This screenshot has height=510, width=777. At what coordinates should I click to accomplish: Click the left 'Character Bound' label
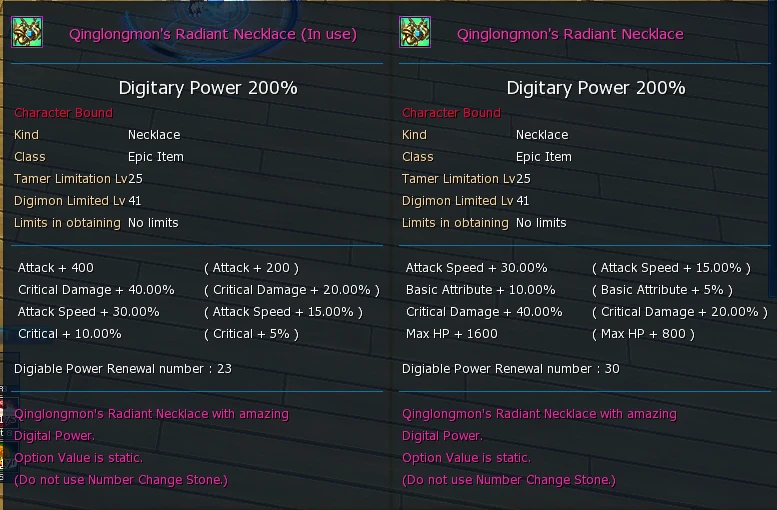(63, 113)
